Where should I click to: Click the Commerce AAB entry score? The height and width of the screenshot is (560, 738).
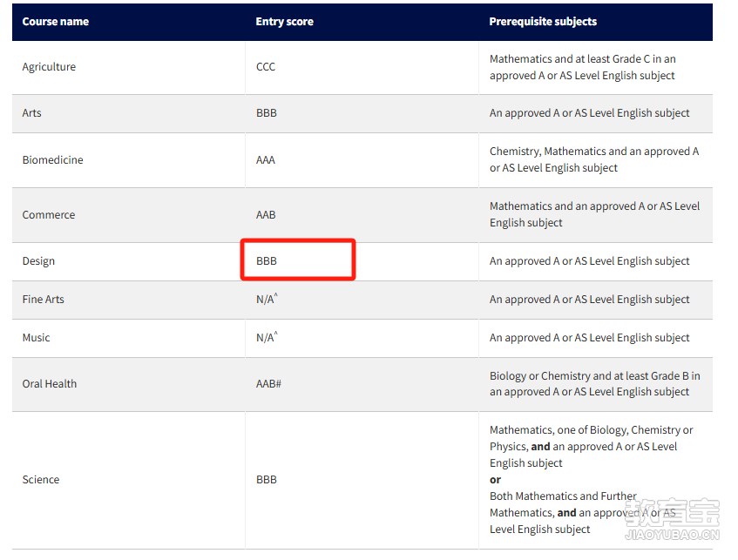(266, 215)
